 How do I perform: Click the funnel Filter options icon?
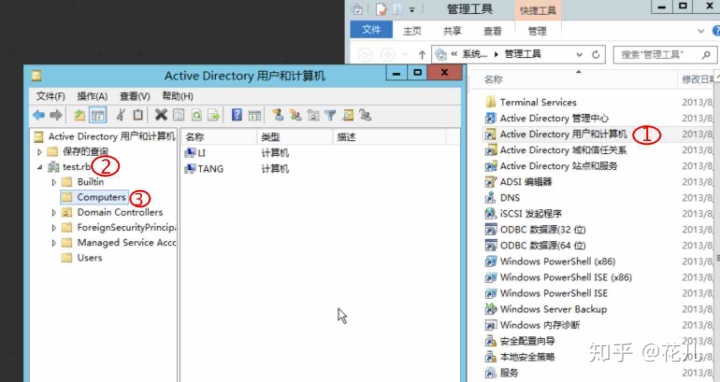click(x=330, y=115)
